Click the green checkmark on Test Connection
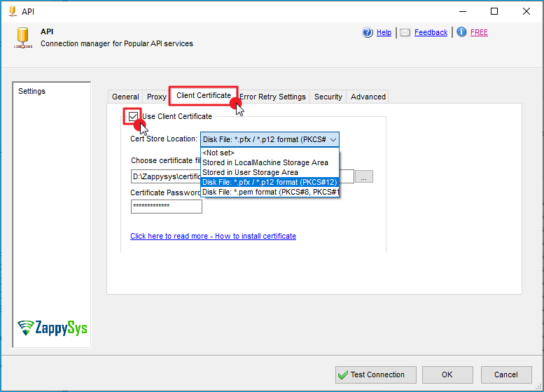The height and width of the screenshot is (392, 544). point(343,374)
